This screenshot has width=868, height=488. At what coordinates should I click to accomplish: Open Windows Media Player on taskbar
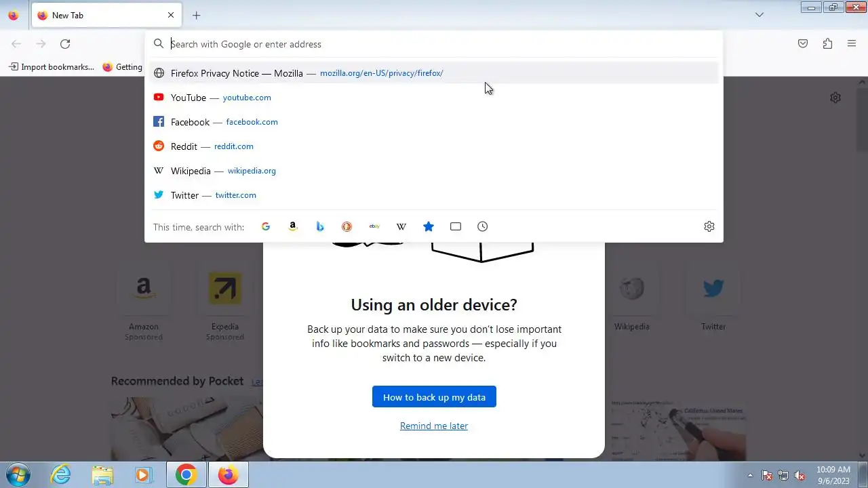point(143,474)
